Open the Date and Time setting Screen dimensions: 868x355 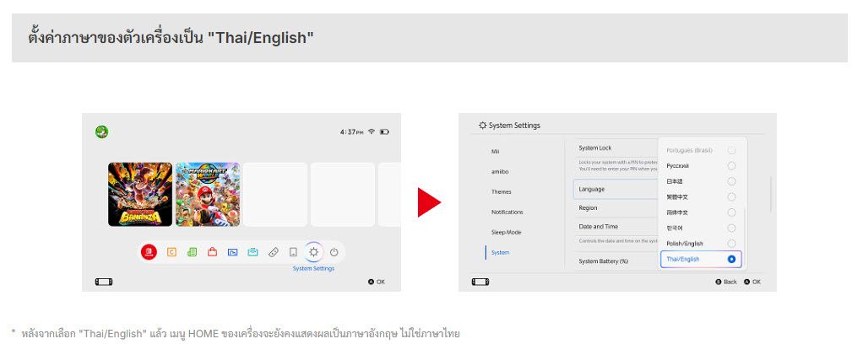[614, 226]
